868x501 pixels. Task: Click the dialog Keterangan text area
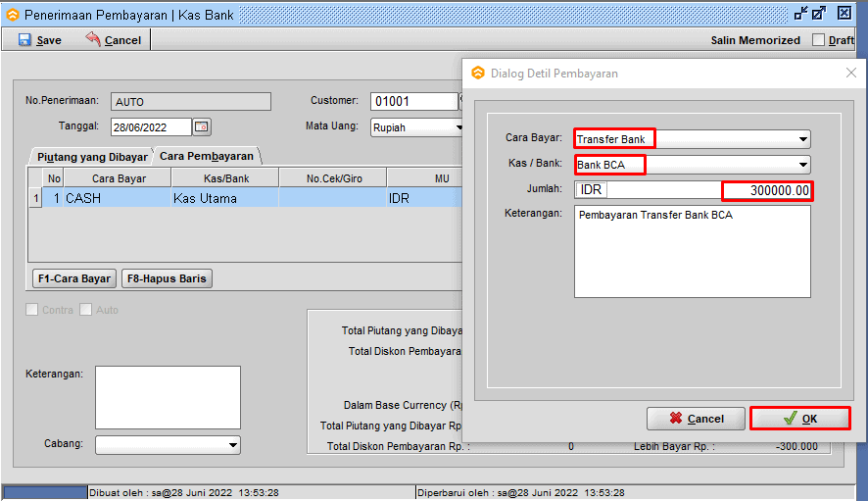click(693, 252)
